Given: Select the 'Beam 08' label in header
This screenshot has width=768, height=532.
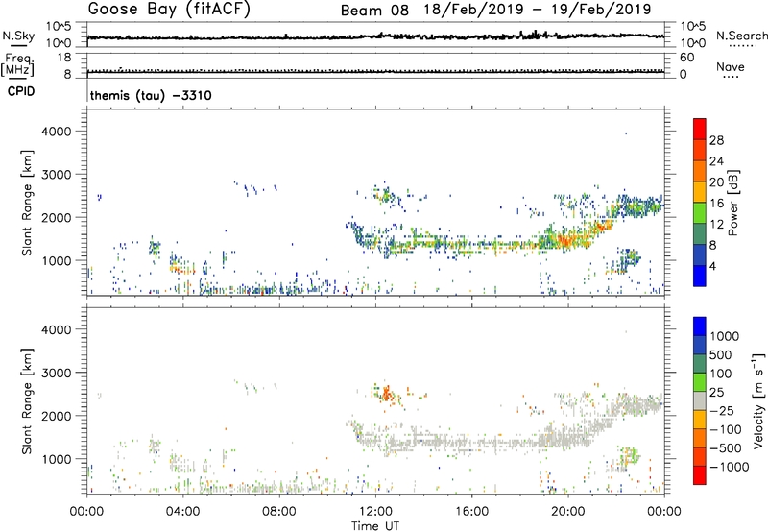Looking at the screenshot, I should click(374, 11).
